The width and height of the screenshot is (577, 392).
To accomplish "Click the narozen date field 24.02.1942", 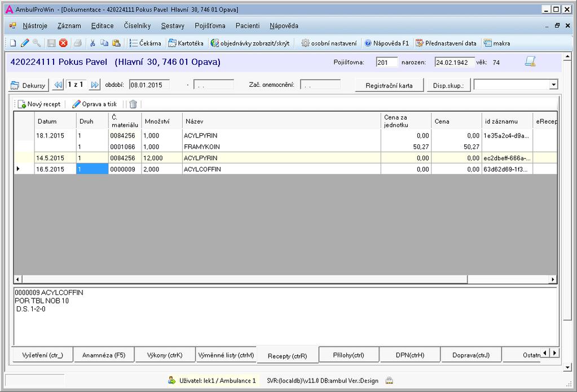I will pyautogui.click(x=455, y=62).
